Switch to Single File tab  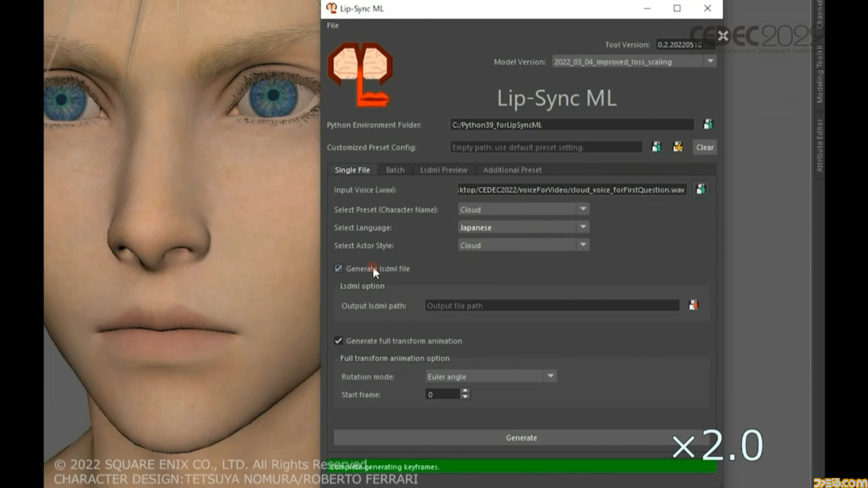click(352, 170)
